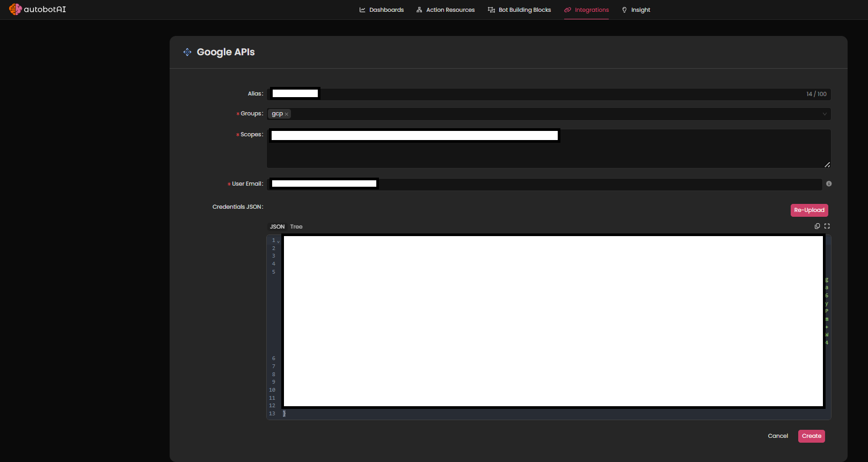Click the Create button
The width and height of the screenshot is (868, 462).
click(x=812, y=436)
